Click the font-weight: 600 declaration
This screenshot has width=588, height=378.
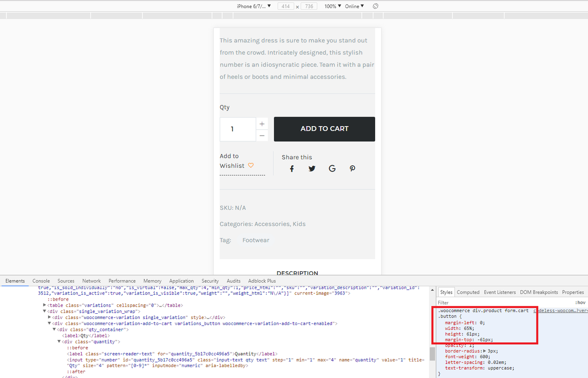[468, 357]
